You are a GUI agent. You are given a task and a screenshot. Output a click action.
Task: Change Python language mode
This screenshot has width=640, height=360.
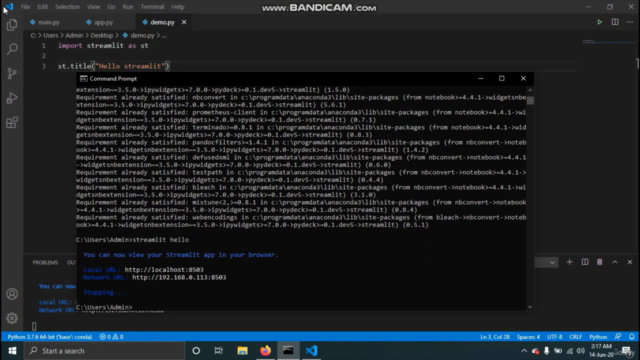[598, 337]
